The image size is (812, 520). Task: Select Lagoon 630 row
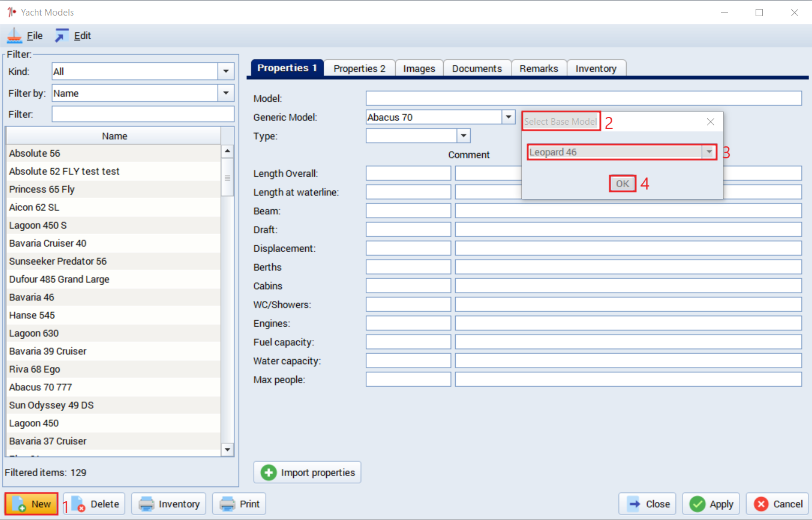pos(113,333)
